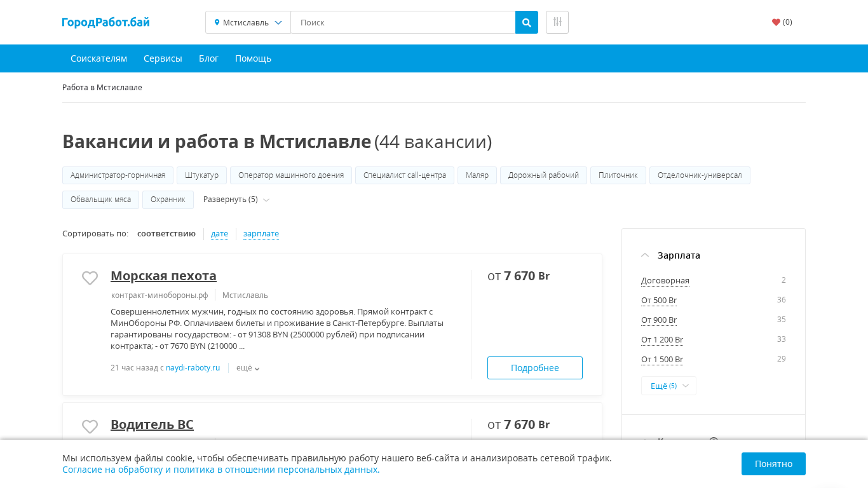Select Договорная salary filter

665,281
